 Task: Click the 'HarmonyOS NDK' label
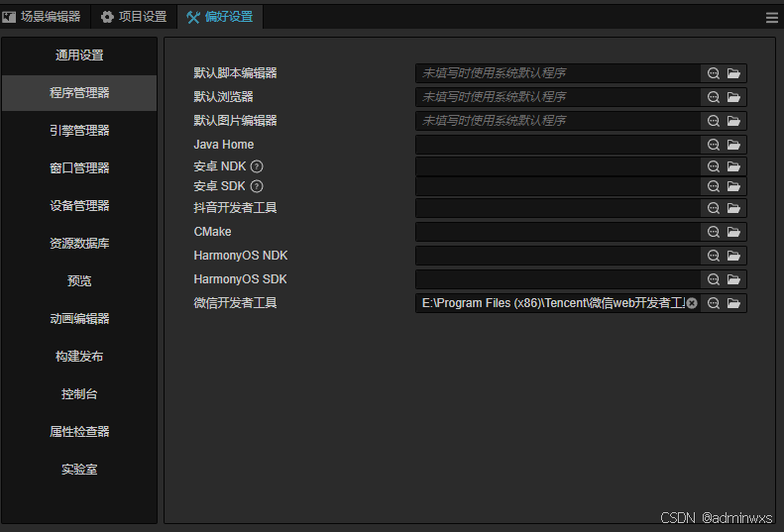coord(241,256)
